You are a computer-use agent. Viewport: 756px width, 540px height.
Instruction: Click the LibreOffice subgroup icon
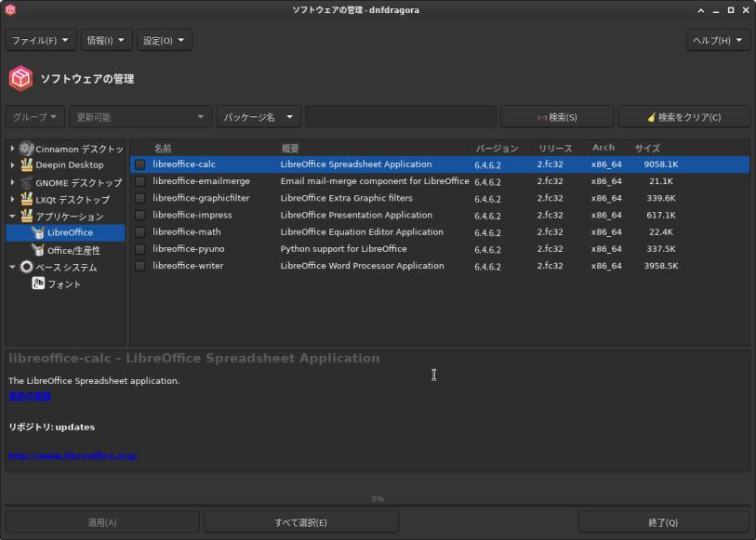[38, 232]
